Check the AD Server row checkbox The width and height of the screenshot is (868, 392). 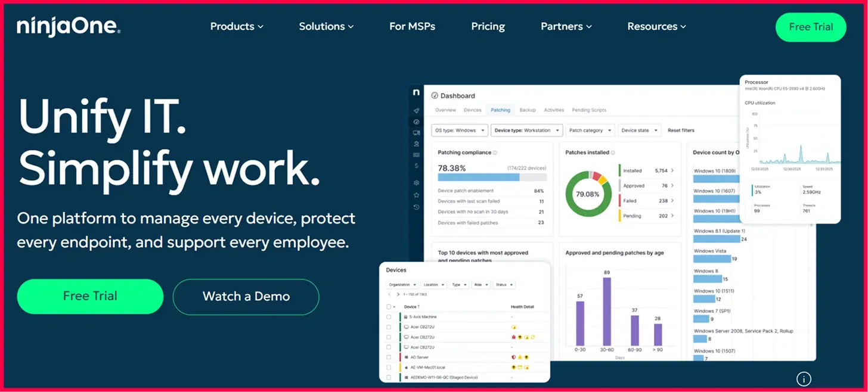point(389,357)
